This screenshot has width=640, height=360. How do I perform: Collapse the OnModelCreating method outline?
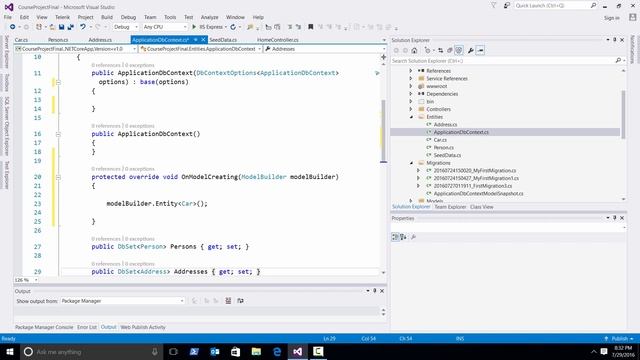click(x=58, y=177)
